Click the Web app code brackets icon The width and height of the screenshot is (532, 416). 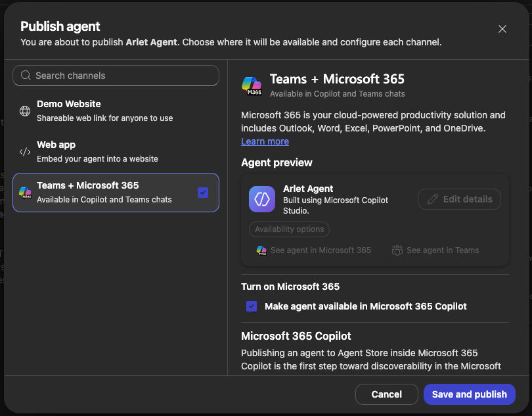(x=25, y=151)
